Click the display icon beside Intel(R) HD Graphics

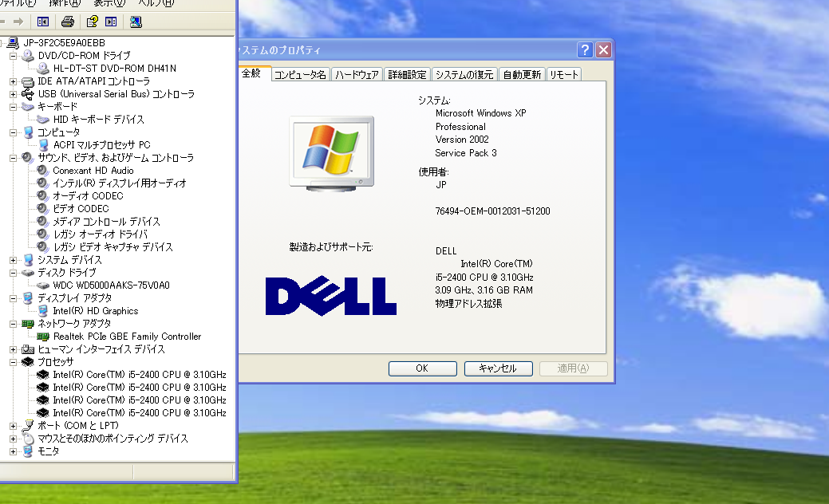[43, 311]
